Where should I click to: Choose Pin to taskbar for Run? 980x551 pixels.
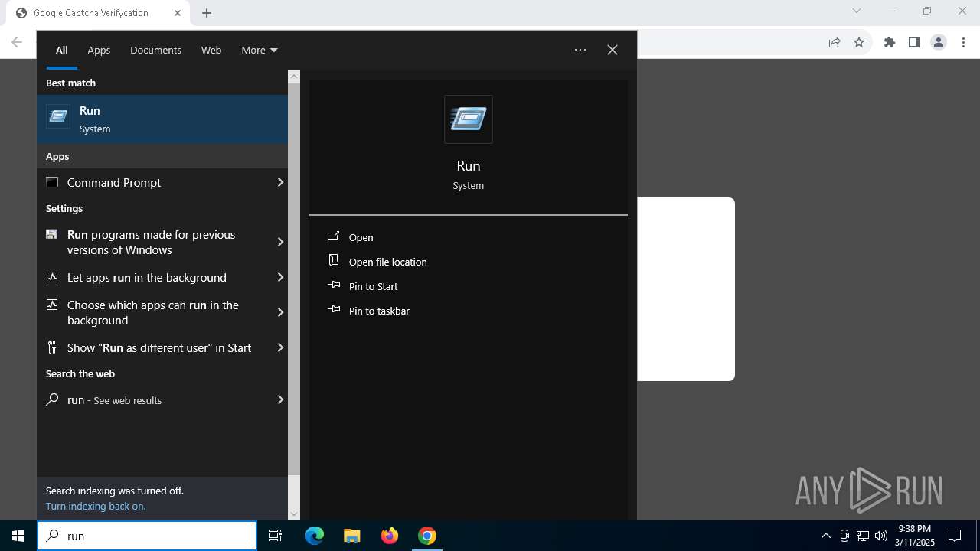[380, 311]
